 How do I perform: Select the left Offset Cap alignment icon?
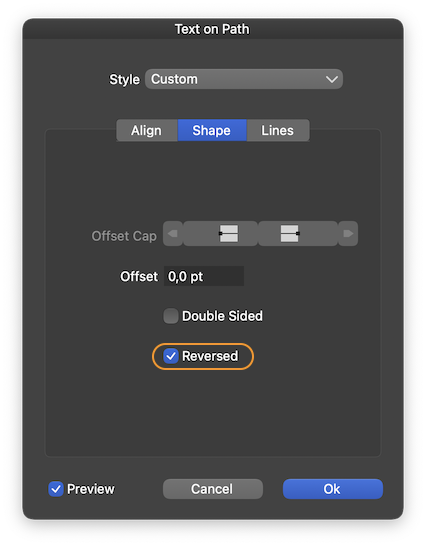pyautogui.click(x=221, y=233)
